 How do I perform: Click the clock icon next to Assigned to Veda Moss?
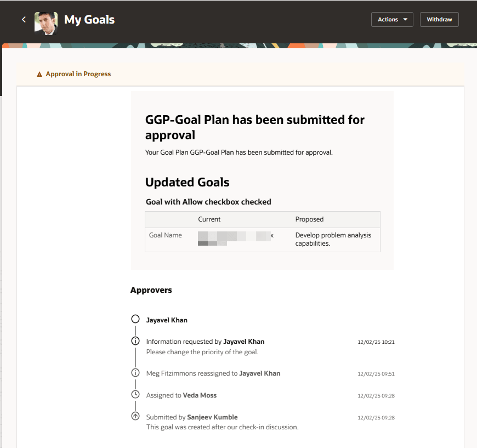coord(135,394)
